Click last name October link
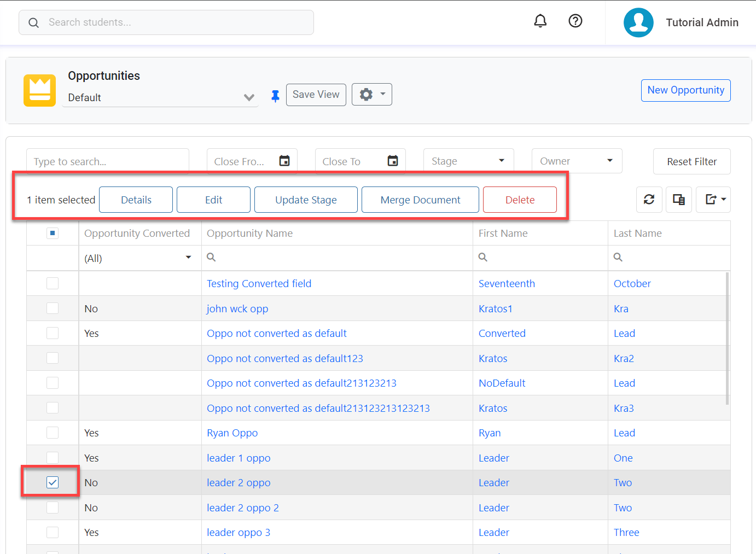Viewport: 756px width, 554px height. click(632, 283)
